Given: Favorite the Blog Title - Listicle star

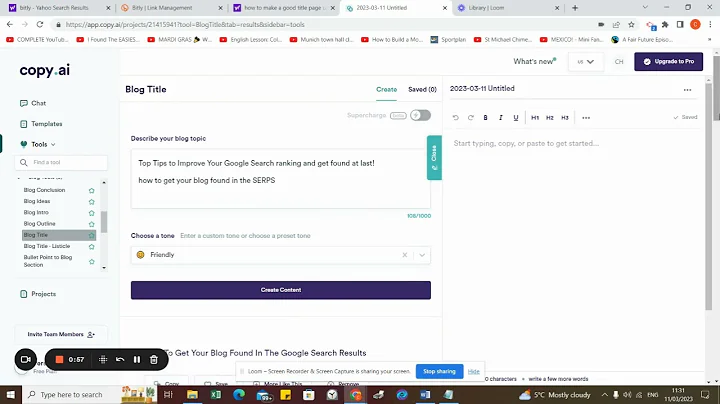Looking at the screenshot, I should pyautogui.click(x=91, y=247).
